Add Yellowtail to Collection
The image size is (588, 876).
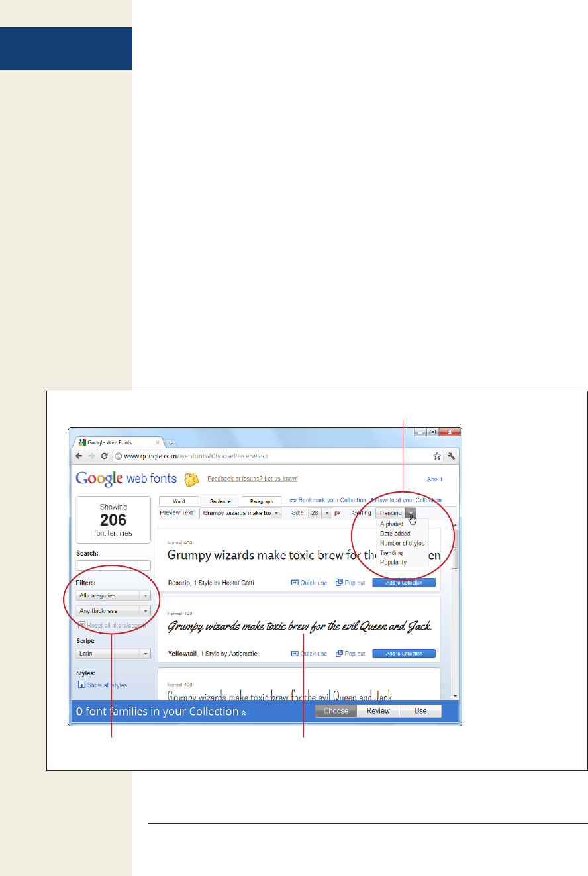click(404, 654)
